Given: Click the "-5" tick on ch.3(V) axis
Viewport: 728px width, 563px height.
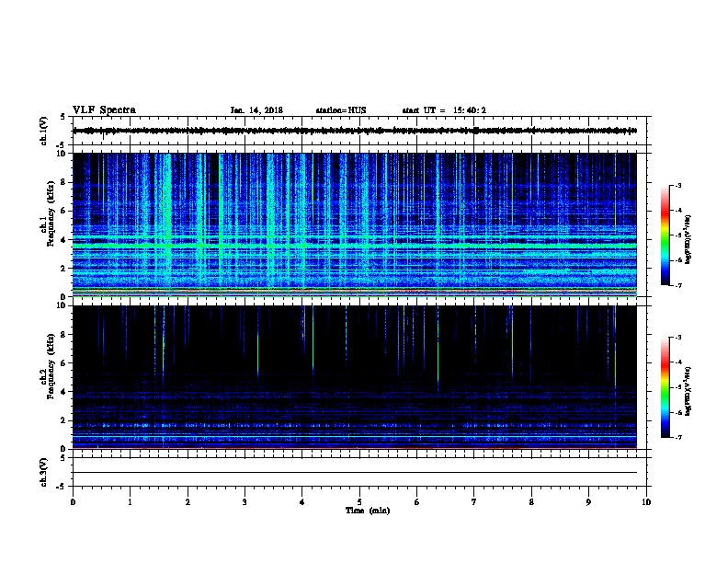Looking at the screenshot, I should [x=62, y=487].
